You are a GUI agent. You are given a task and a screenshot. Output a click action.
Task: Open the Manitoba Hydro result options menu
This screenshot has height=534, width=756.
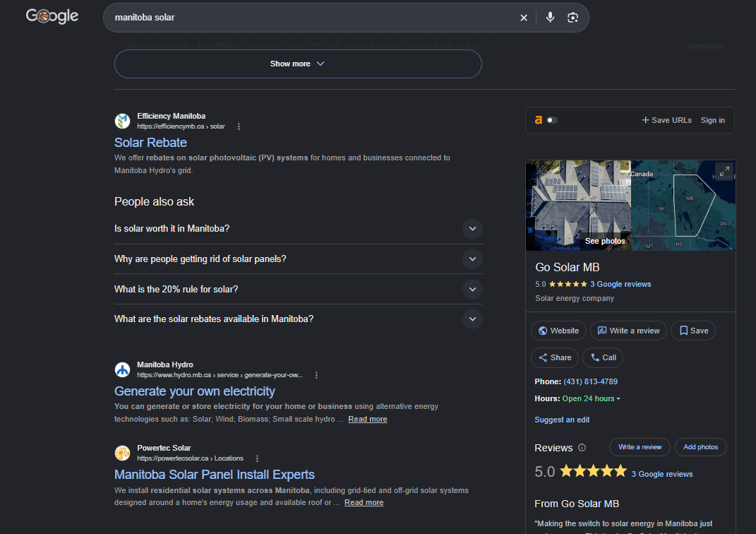316,375
